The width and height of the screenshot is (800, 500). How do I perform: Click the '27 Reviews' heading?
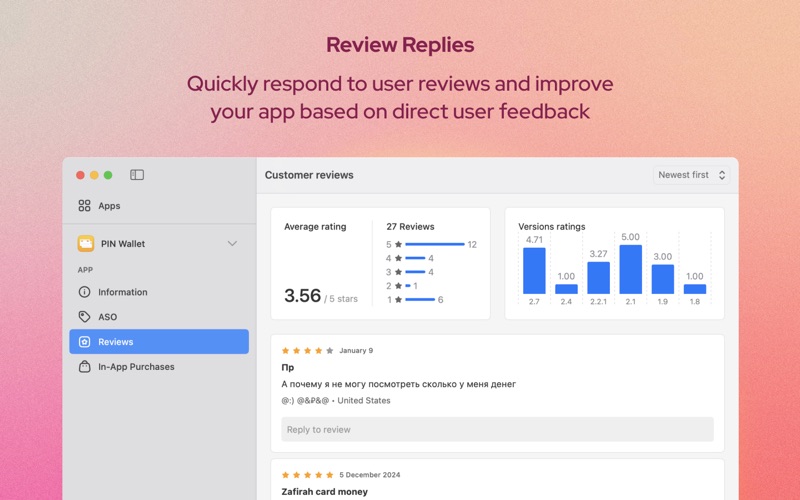410,227
